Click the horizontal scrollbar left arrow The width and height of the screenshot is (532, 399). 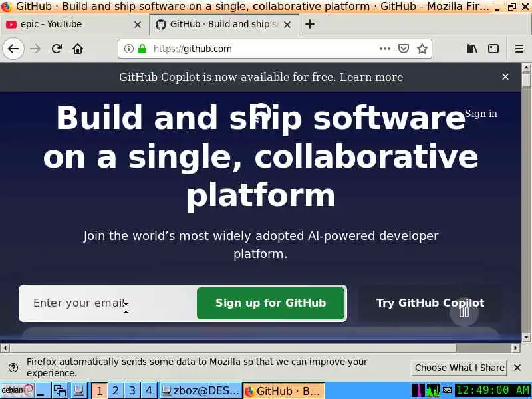coord(5,348)
